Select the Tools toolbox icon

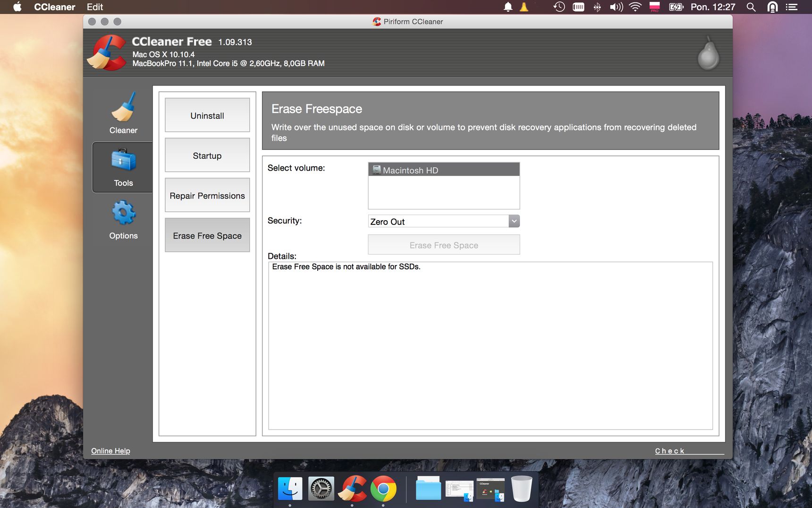pyautogui.click(x=123, y=160)
